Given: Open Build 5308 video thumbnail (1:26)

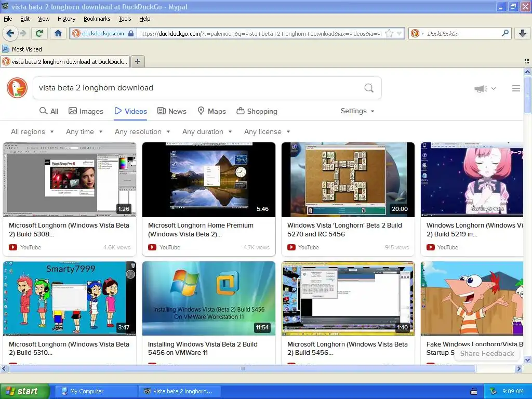Looking at the screenshot, I should pyautogui.click(x=70, y=179).
